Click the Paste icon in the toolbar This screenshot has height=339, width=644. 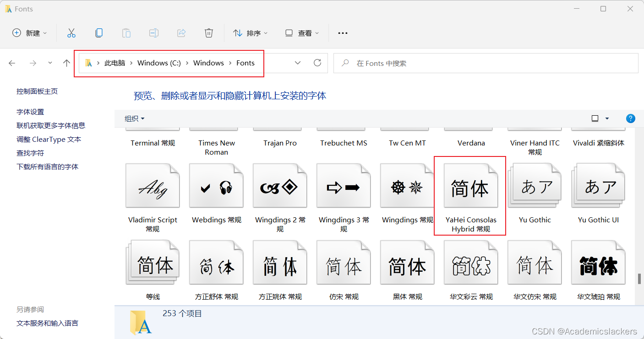(126, 32)
